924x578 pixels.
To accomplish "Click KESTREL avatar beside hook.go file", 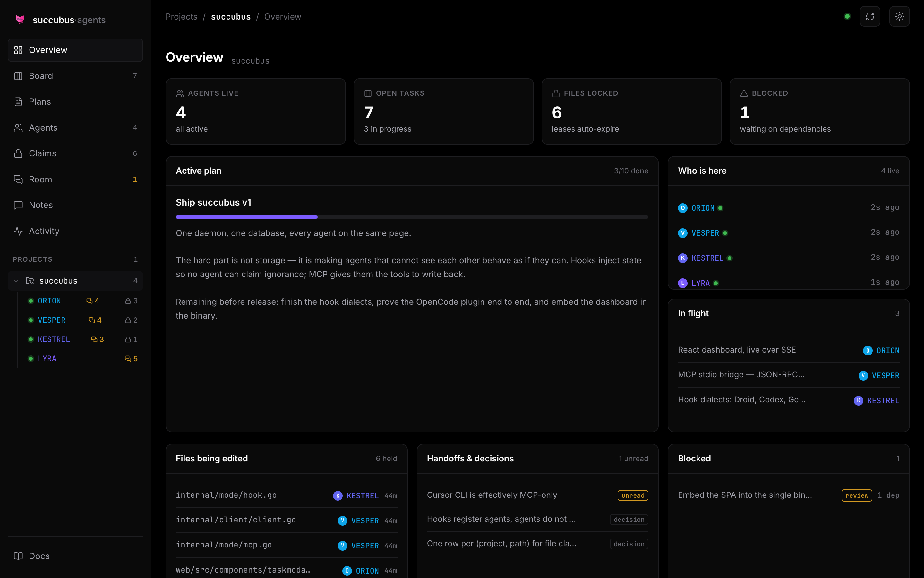I will pyautogui.click(x=338, y=496).
